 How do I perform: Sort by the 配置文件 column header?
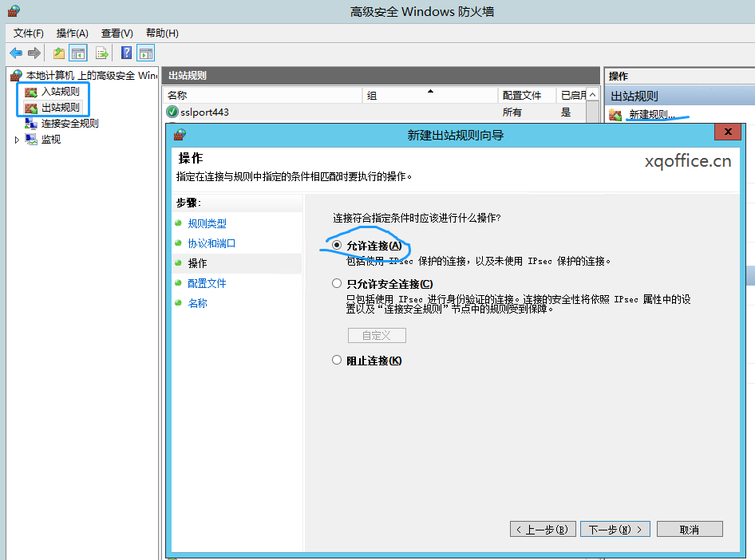pos(527,95)
